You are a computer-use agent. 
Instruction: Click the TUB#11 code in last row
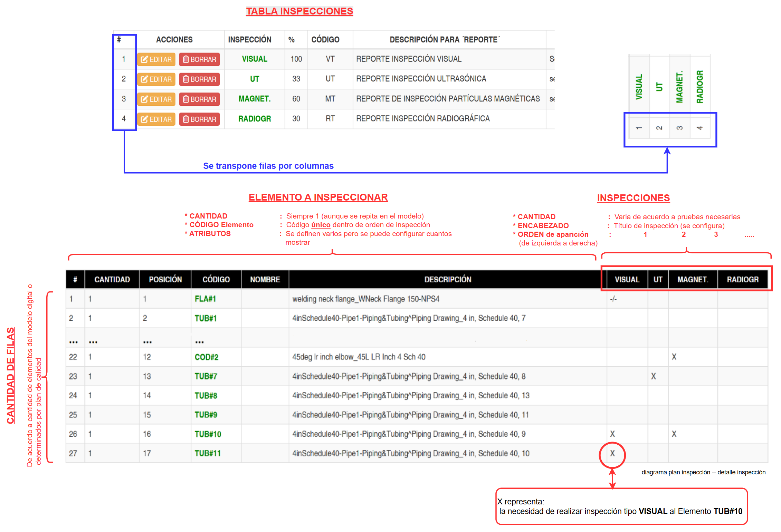207,453
